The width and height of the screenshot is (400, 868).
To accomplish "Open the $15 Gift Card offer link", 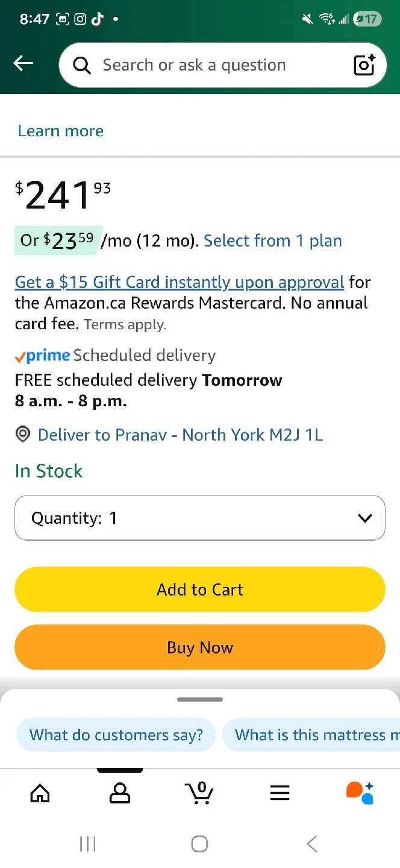I will point(179,282).
